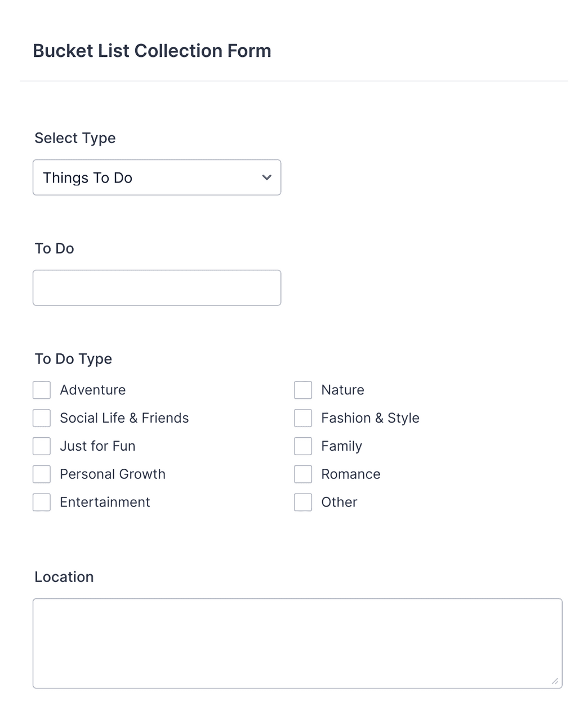Click the Select Type label
Screen dimensions: 588x724
point(75,138)
